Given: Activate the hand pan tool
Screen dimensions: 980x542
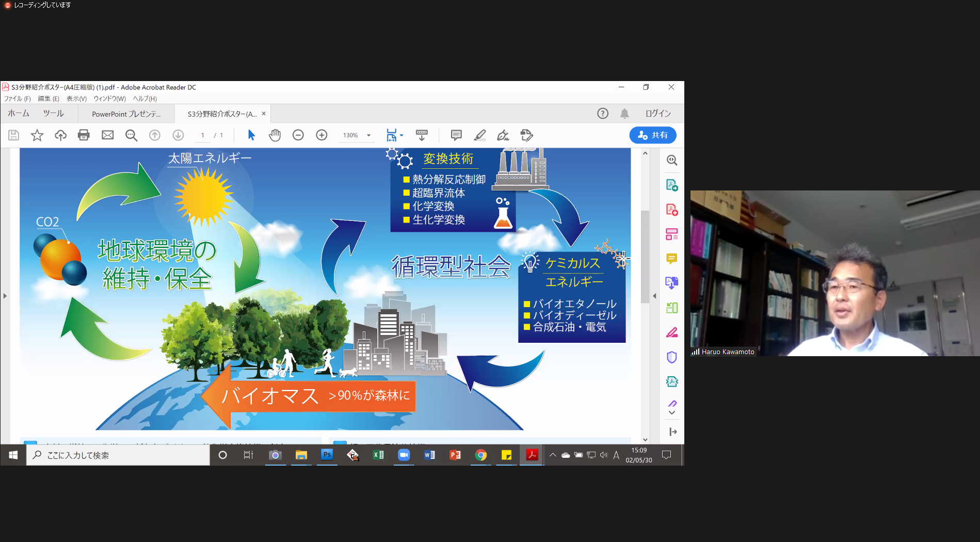Looking at the screenshot, I should click(275, 135).
